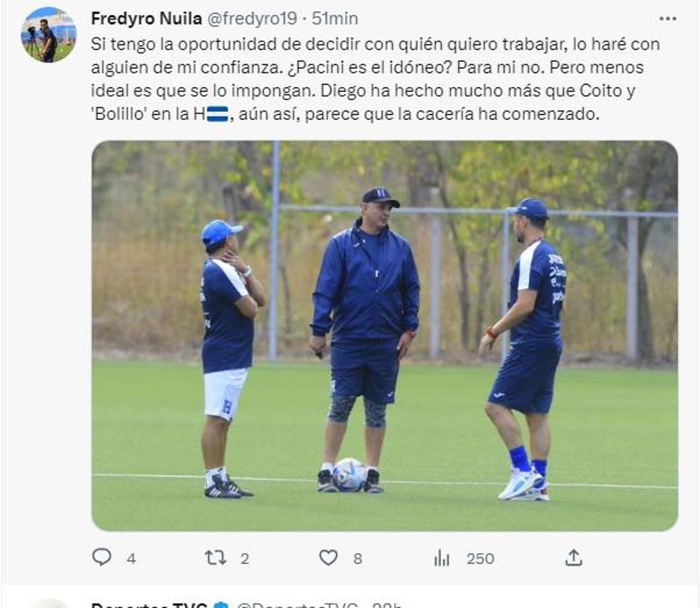
Task: Click the reply speech bubble icon
Action: [x=101, y=557]
